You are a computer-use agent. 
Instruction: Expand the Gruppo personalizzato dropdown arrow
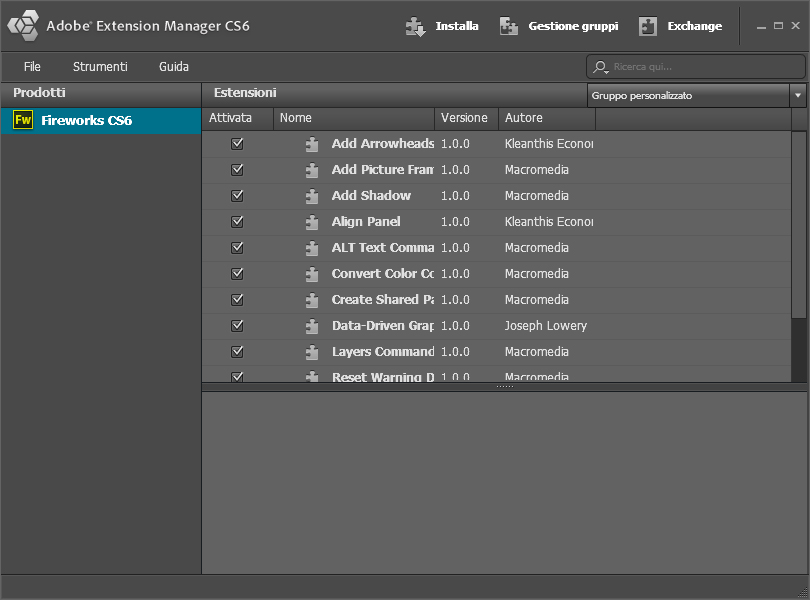pos(798,96)
